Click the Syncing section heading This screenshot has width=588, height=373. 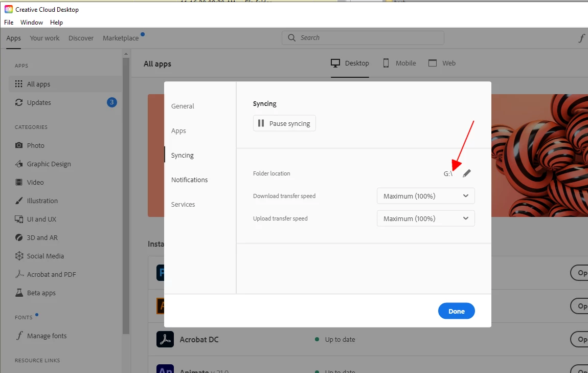[265, 103]
